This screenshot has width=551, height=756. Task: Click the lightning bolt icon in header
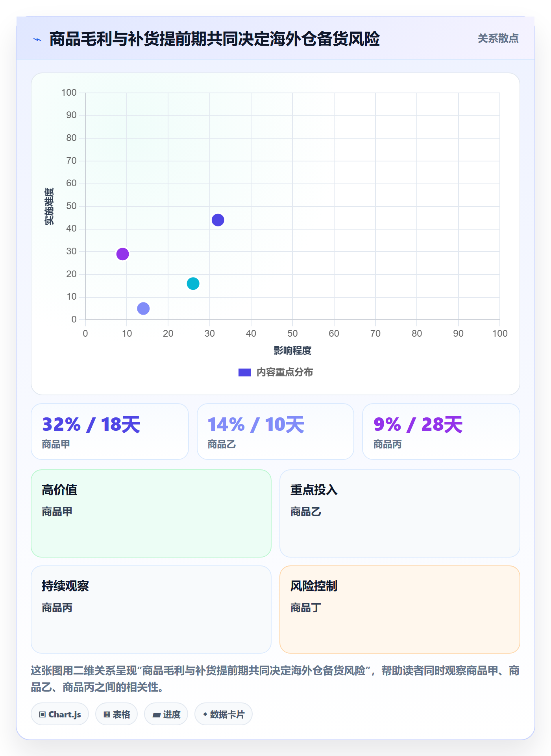pos(37,39)
